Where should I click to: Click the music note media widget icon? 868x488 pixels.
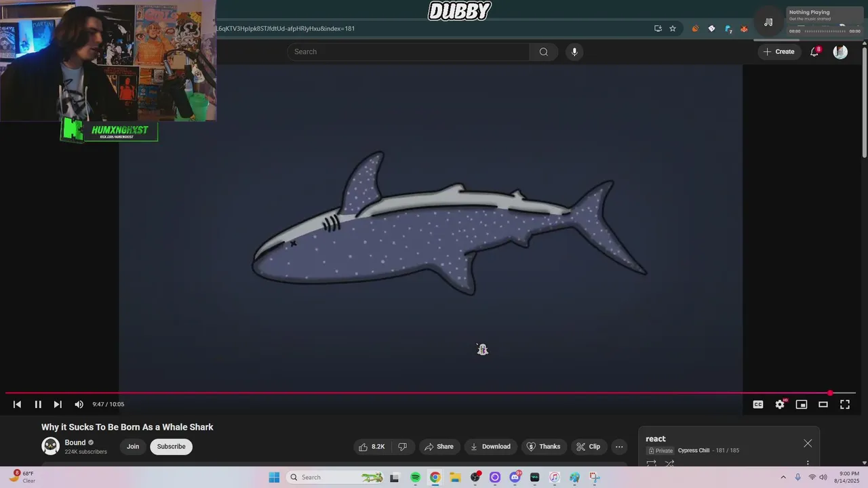[x=768, y=22]
